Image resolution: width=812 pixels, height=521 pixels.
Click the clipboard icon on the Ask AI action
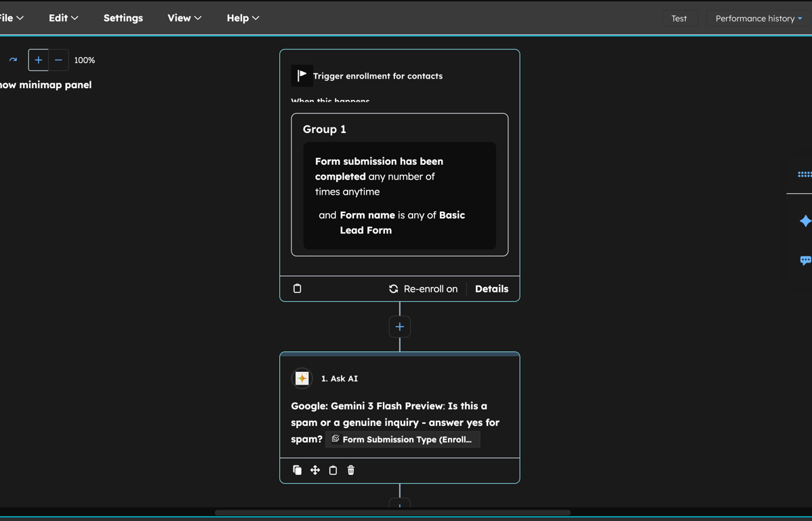tap(333, 469)
